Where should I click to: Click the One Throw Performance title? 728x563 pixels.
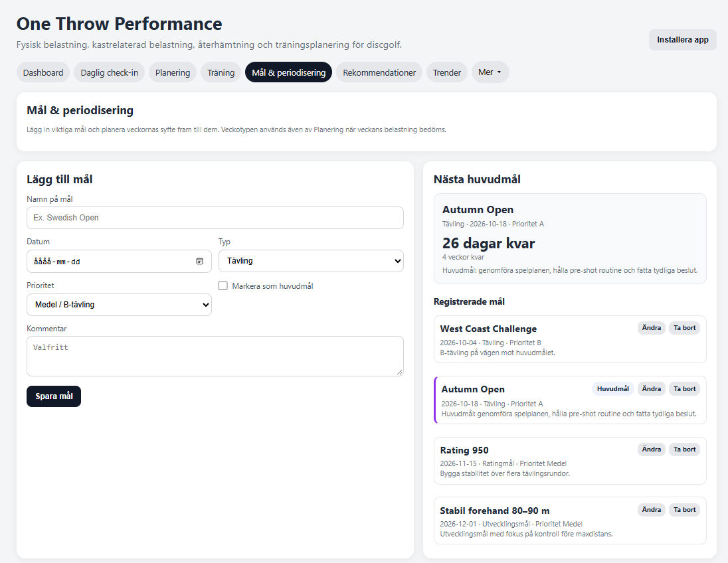pyautogui.click(x=120, y=24)
